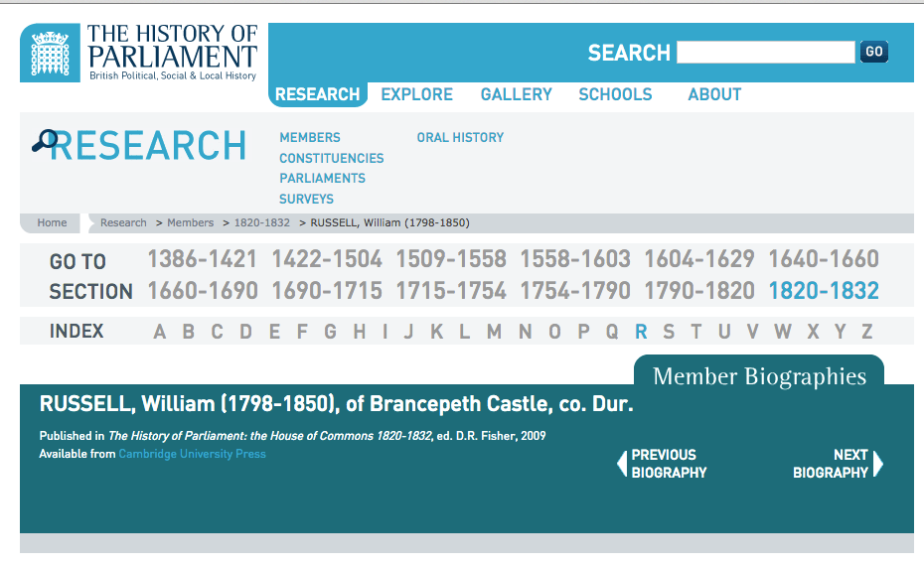Open the Constituencies link

coord(331,159)
